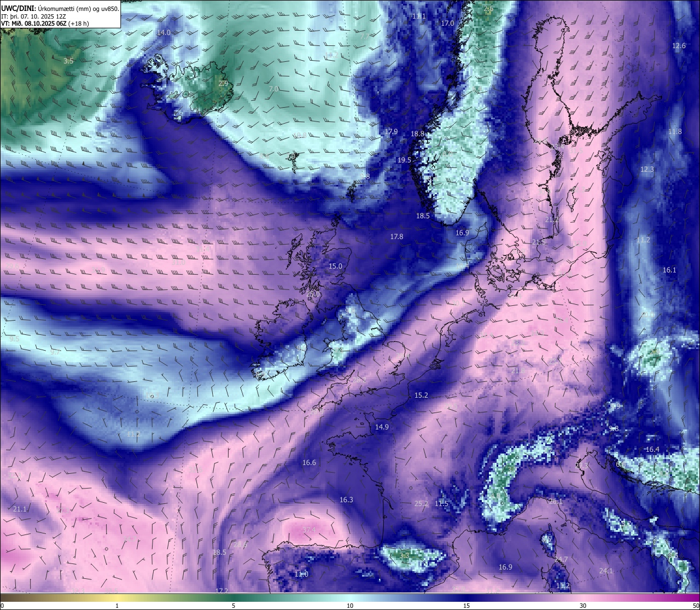Click the color scale label 0
Screen dimensions: 700x610
tap(2, 606)
